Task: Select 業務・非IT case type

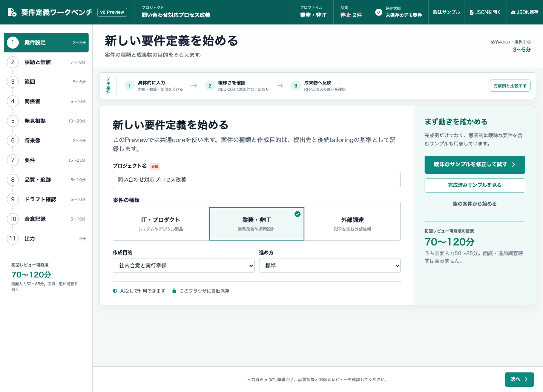Action: (256, 224)
